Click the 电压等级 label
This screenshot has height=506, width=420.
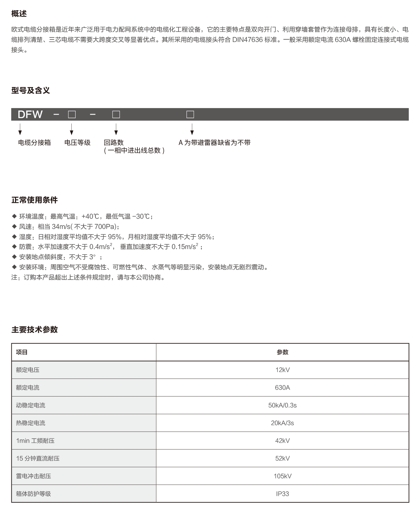77,143
